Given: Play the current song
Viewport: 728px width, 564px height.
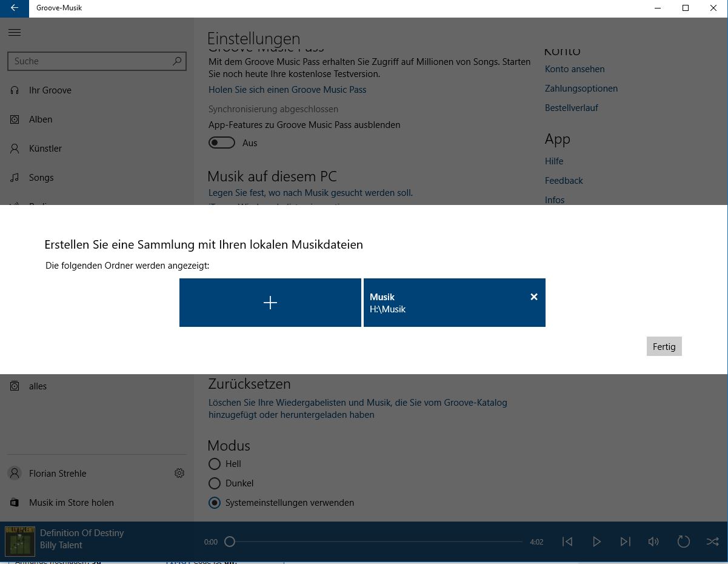Looking at the screenshot, I should (596, 542).
